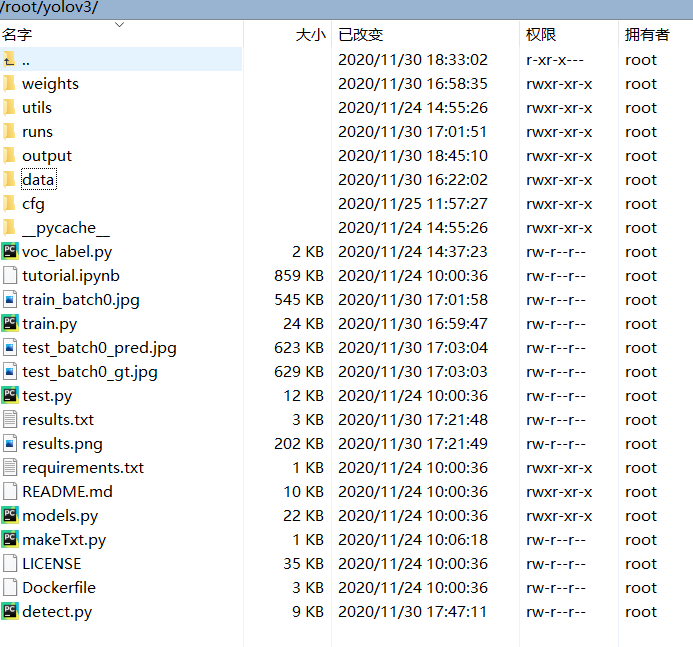This screenshot has width=693, height=647.
Task: Select README.md file name
Action: tap(67, 491)
